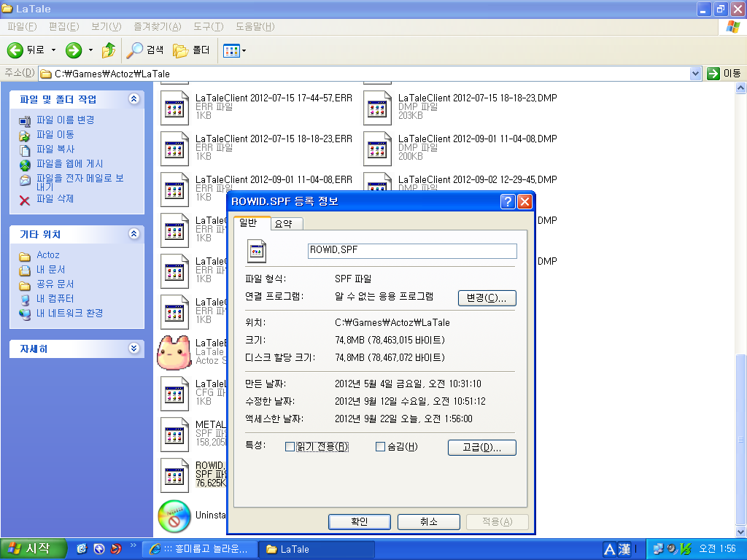The height and width of the screenshot is (560, 747).
Task: Click the move file (파일 이동) icon
Action: (x=25, y=136)
